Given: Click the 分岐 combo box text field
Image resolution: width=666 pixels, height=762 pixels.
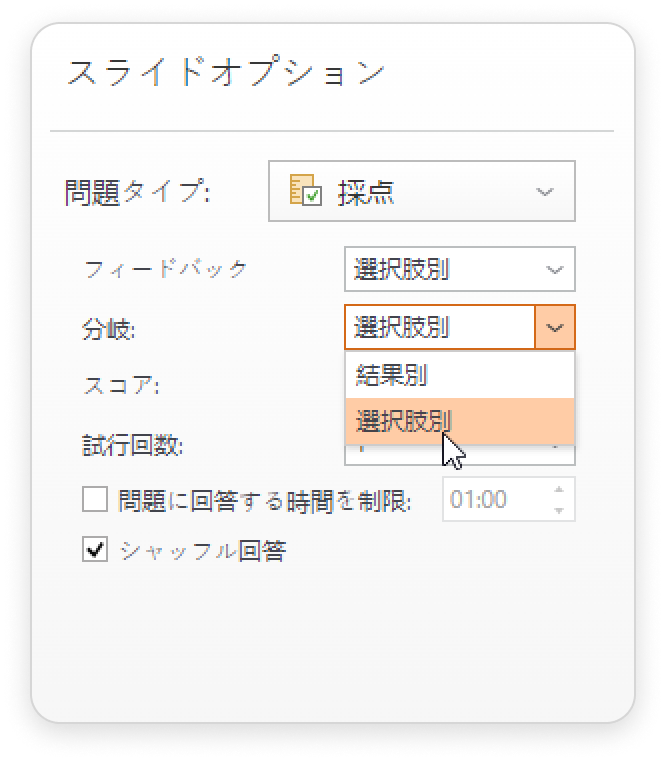Looking at the screenshot, I should click(x=439, y=327).
